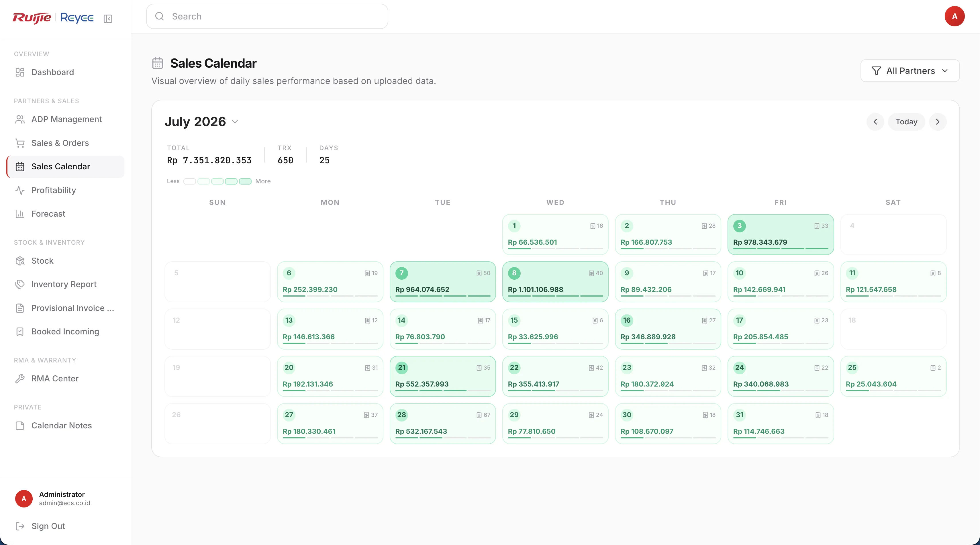Open Dashboard from the sidebar
This screenshot has height=545, width=980.
pyautogui.click(x=65, y=72)
